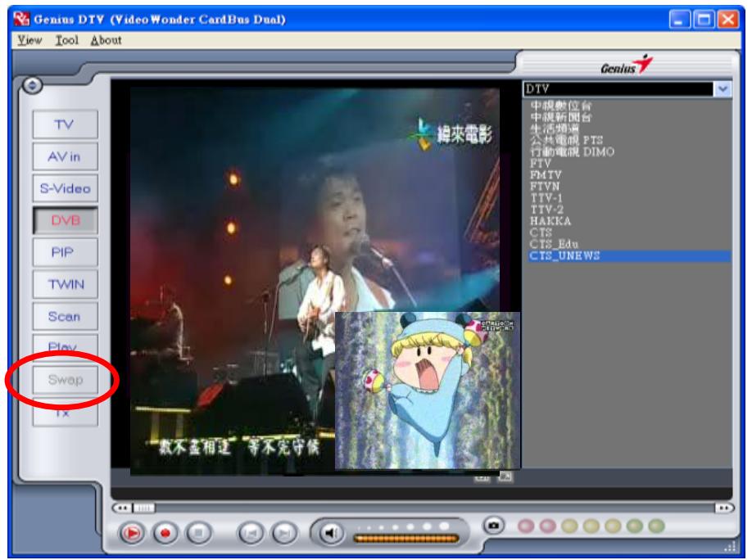752x560 pixels.
Task: Start playback with the red play button
Action: point(133,533)
